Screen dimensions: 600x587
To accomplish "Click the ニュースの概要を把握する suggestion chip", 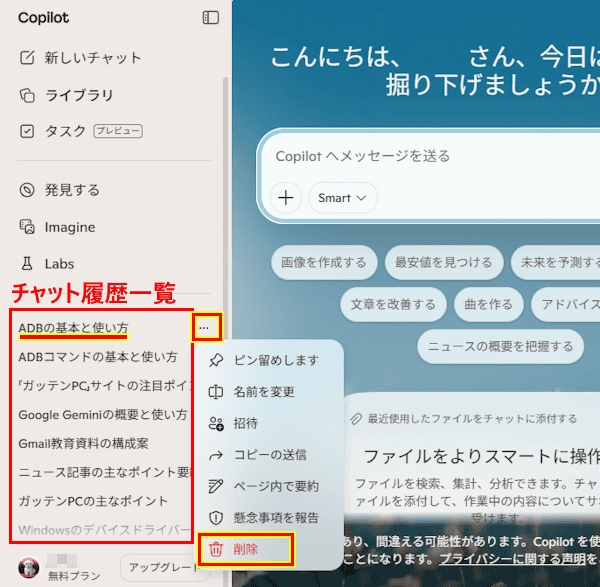I will (501, 347).
